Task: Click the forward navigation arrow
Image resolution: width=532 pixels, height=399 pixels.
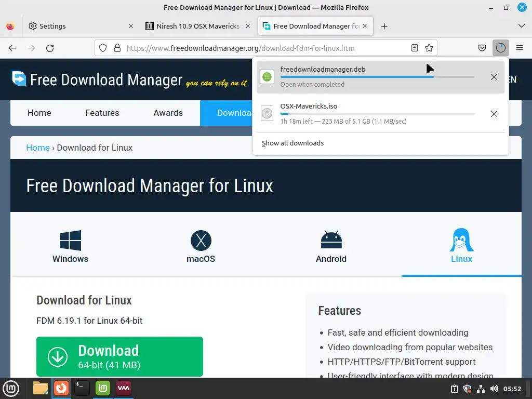Action: [31, 48]
